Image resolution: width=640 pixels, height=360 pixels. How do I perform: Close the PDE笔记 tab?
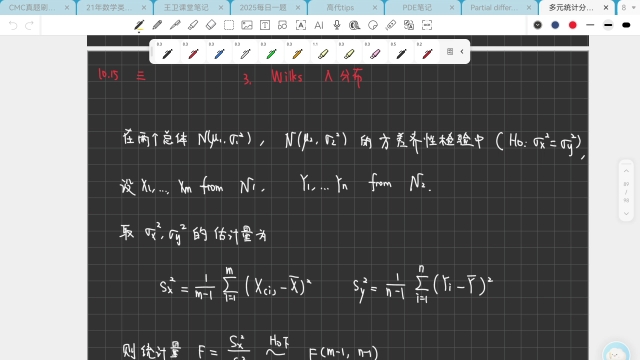click(452, 7)
